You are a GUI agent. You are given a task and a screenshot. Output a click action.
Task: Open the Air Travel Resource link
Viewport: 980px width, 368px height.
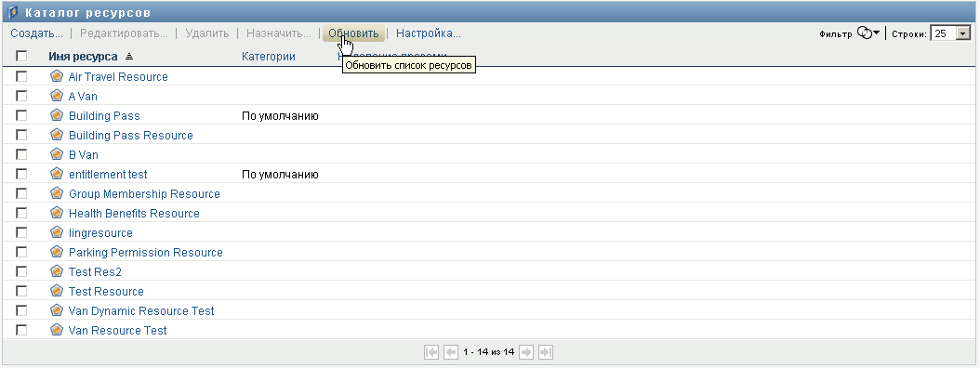118,77
